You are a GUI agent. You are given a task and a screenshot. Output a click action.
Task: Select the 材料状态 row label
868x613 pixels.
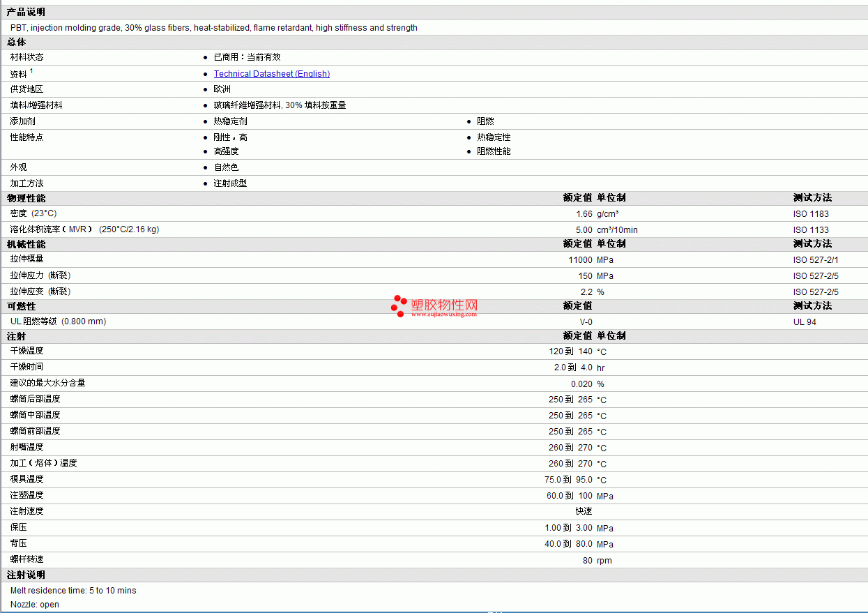(26, 57)
